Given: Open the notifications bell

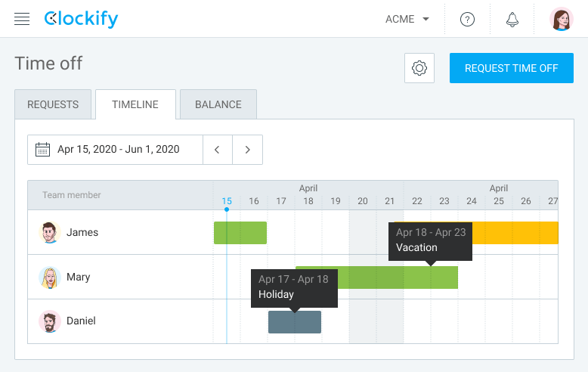Looking at the screenshot, I should (512, 20).
